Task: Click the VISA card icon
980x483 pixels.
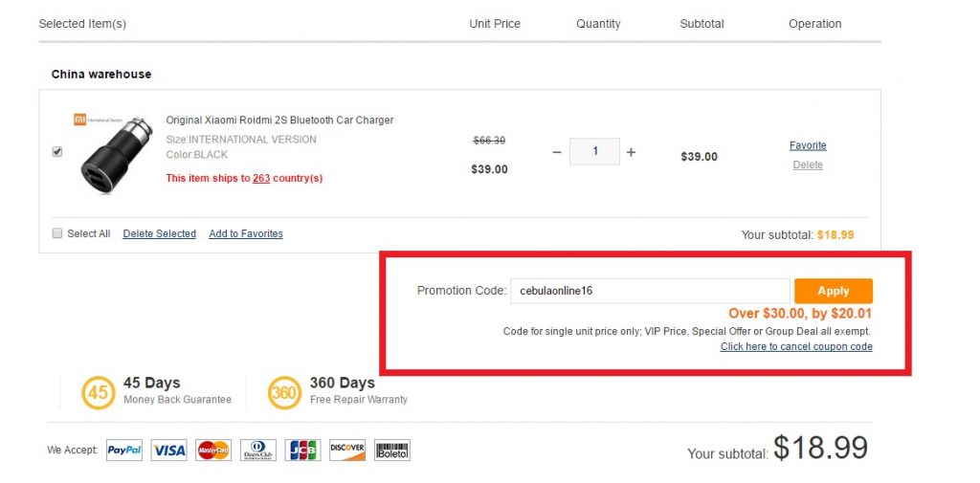Action: click(168, 450)
